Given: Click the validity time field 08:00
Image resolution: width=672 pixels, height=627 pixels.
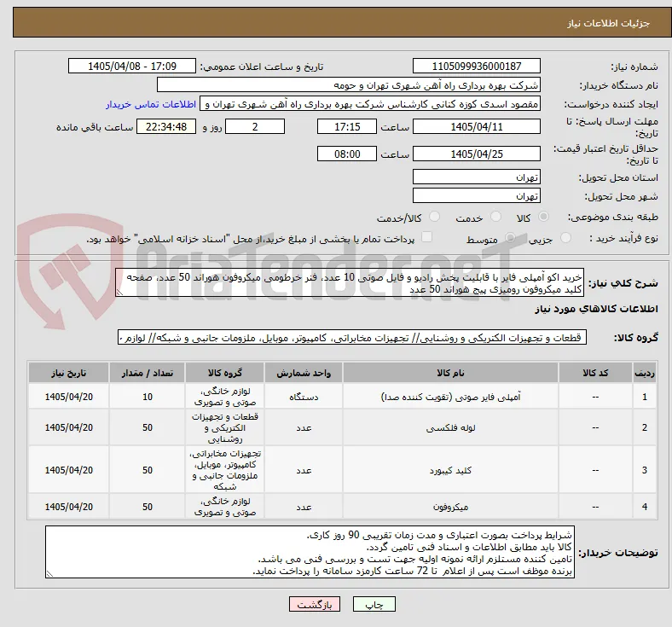Looking at the screenshot, I should coord(347,154).
